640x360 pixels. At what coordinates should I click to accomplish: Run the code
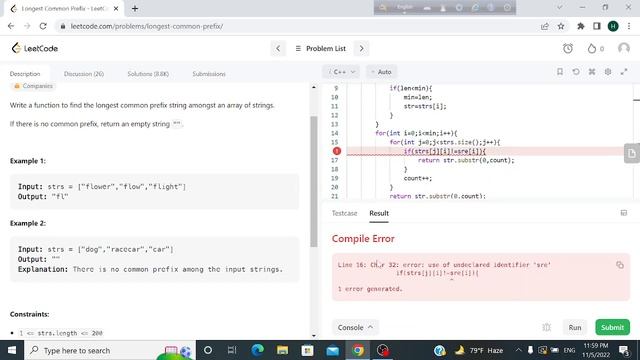[575, 327]
